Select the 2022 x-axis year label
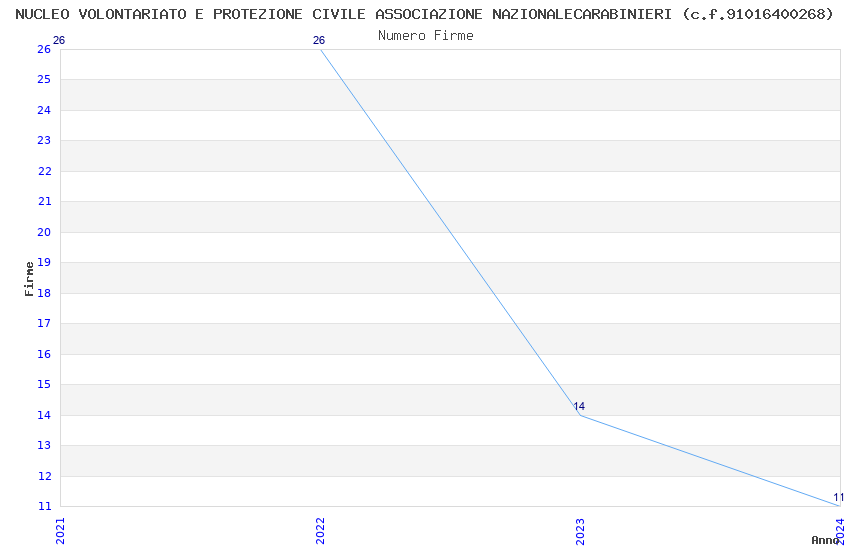 320,529
